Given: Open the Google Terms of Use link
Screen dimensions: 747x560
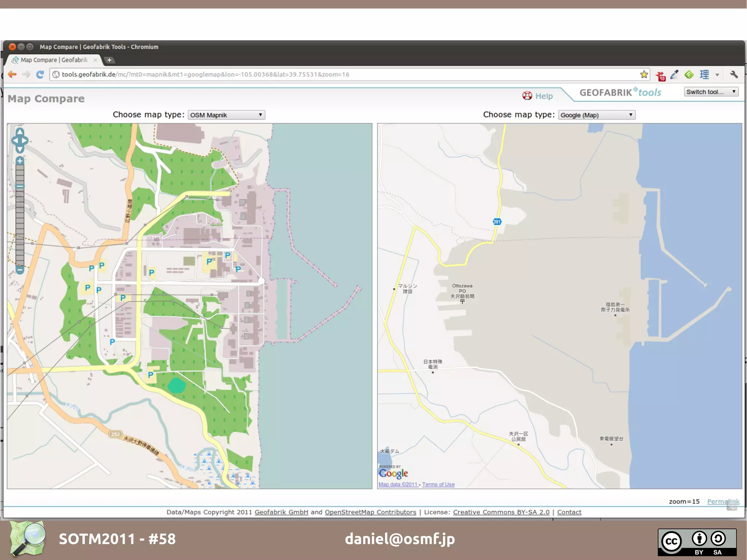Looking at the screenshot, I should click(438, 484).
